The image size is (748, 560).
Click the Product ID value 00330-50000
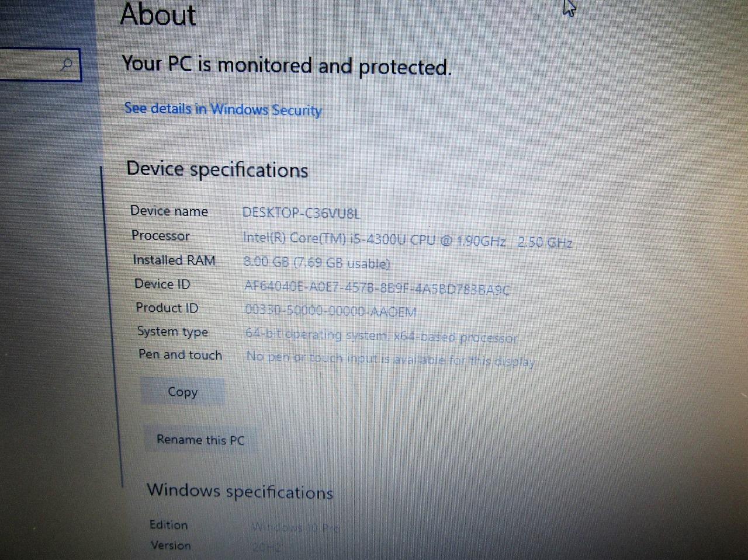[331, 311]
